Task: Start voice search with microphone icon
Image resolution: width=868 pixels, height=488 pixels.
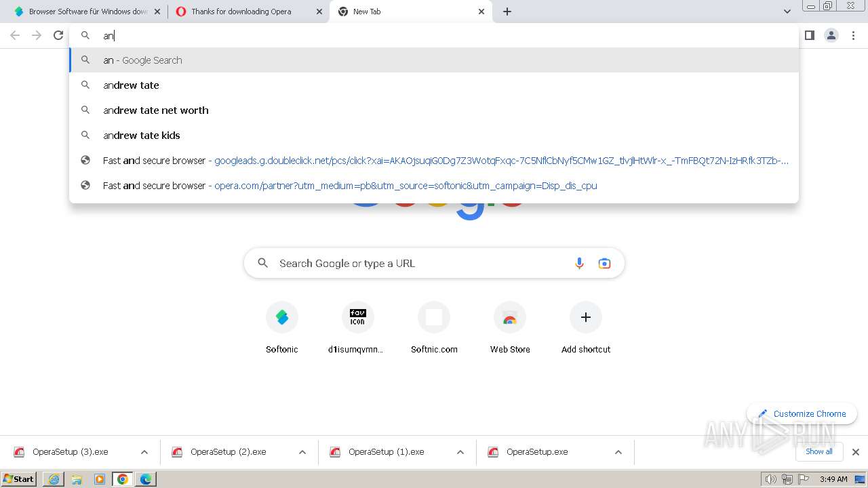Action: [579, 264]
